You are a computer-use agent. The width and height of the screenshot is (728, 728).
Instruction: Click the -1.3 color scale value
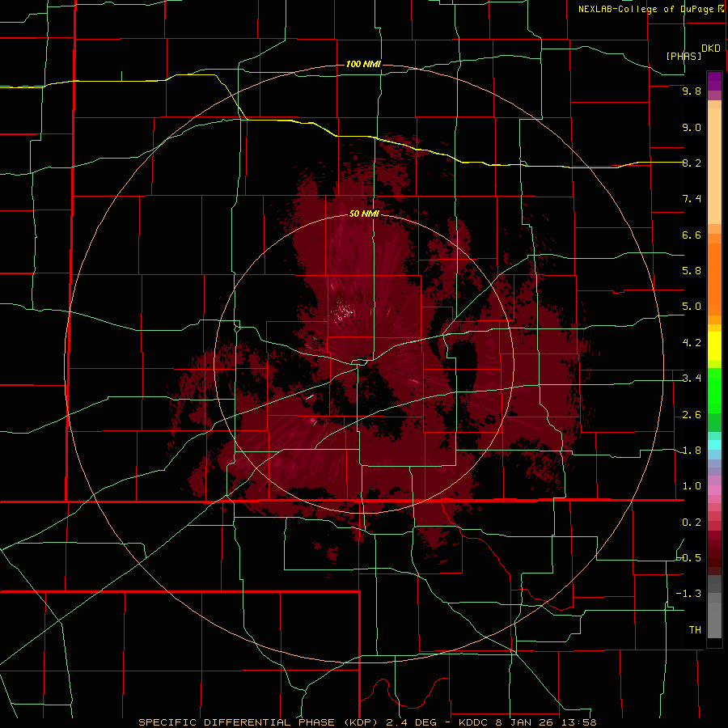pos(688,594)
